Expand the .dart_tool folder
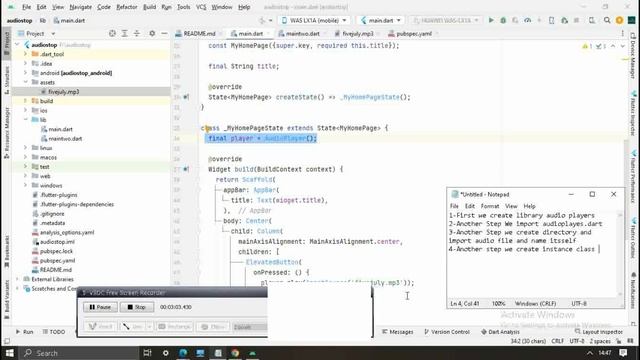 (x=26, y=54)
